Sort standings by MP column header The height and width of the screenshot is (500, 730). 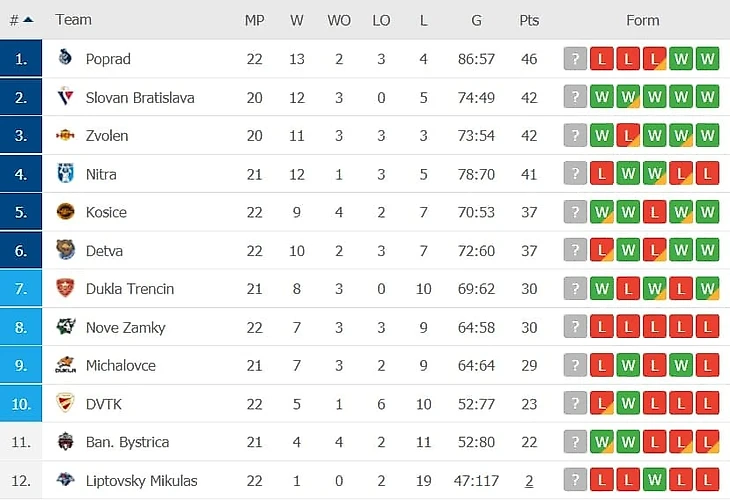(254, 20)
